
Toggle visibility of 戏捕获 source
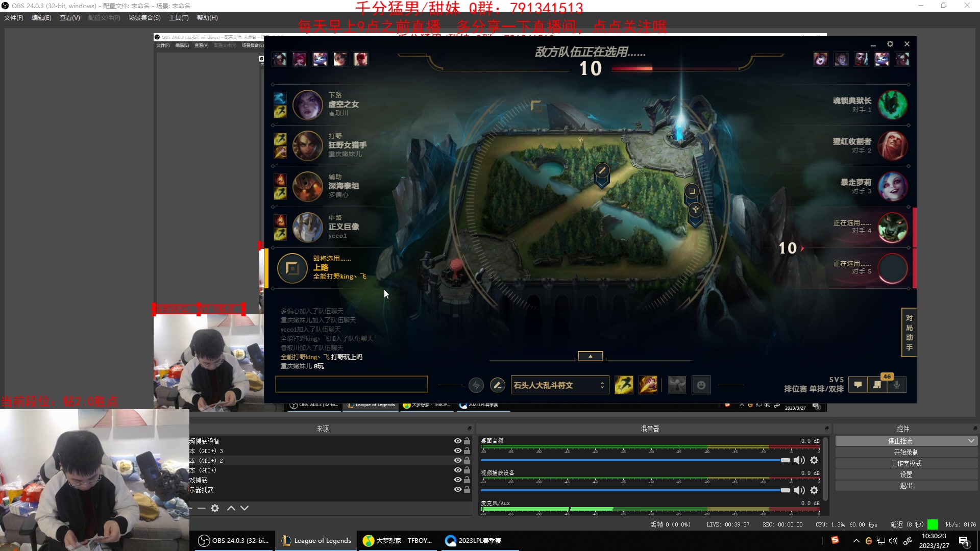tap(458, 480)
